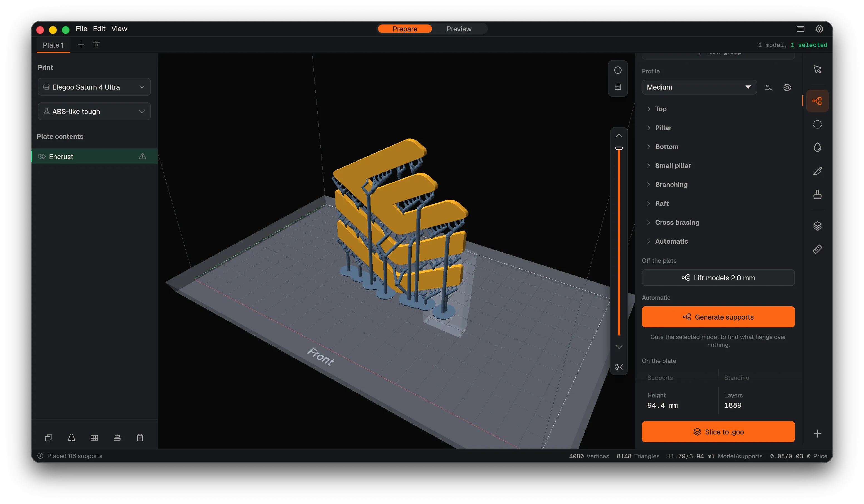The width and height of the screenshot is (864, 504).
Task: Open the profile sliders adjustment icon
Action: [768, 87]
